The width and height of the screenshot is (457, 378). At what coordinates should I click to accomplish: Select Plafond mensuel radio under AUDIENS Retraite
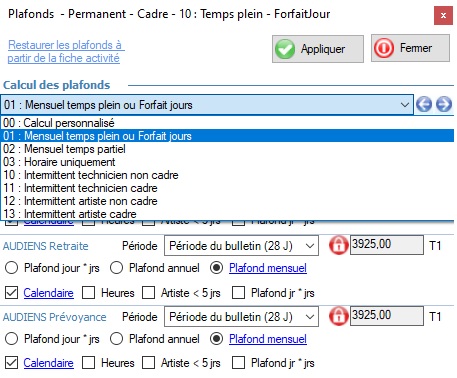[216, 268]
